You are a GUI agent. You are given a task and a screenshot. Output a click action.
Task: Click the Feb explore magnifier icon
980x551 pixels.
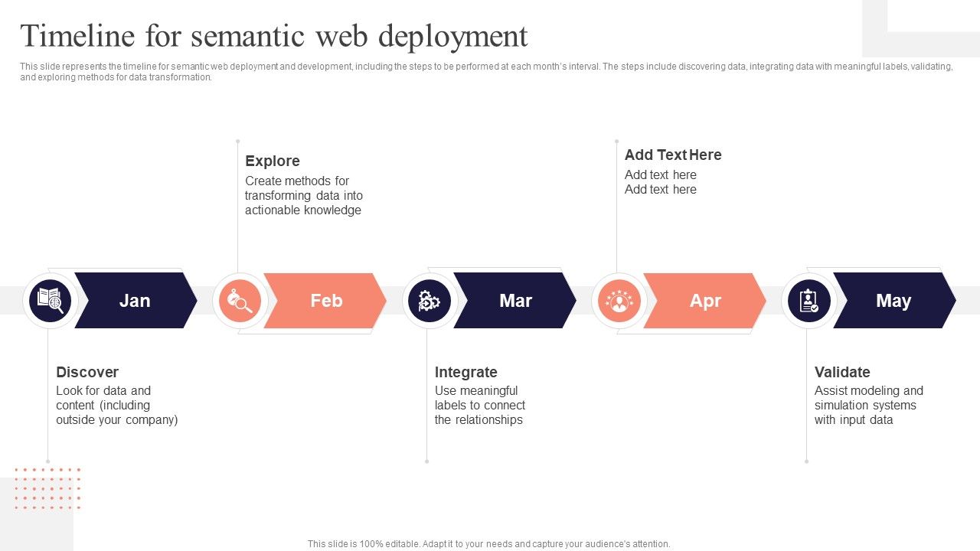click(x=240, y=301)
